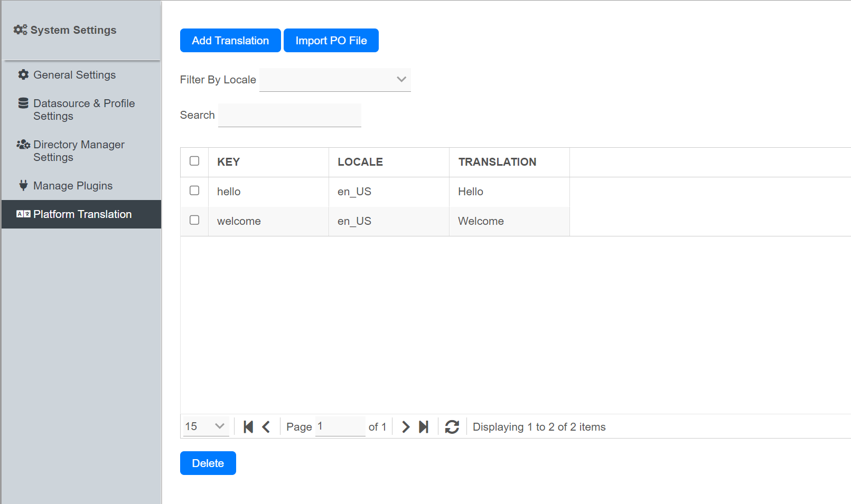The height and width of the screenshot is (504, 851).
Task: Focus the Search input field
Action: click(289, 115)
